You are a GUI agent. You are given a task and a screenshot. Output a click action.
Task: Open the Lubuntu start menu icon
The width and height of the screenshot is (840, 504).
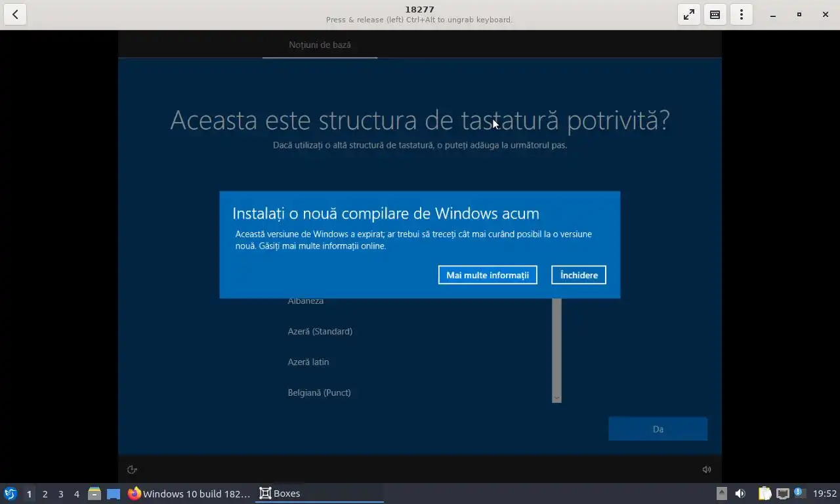point(10,493)
